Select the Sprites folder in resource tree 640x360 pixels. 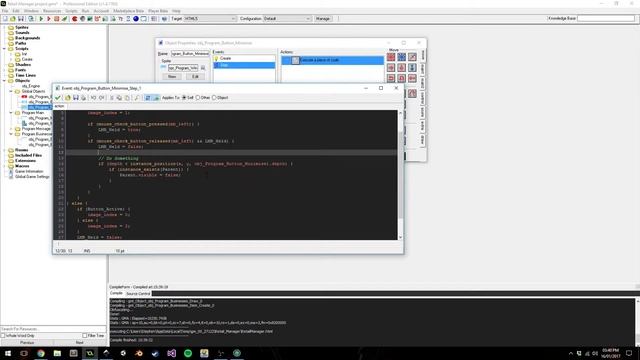[22, 27]
